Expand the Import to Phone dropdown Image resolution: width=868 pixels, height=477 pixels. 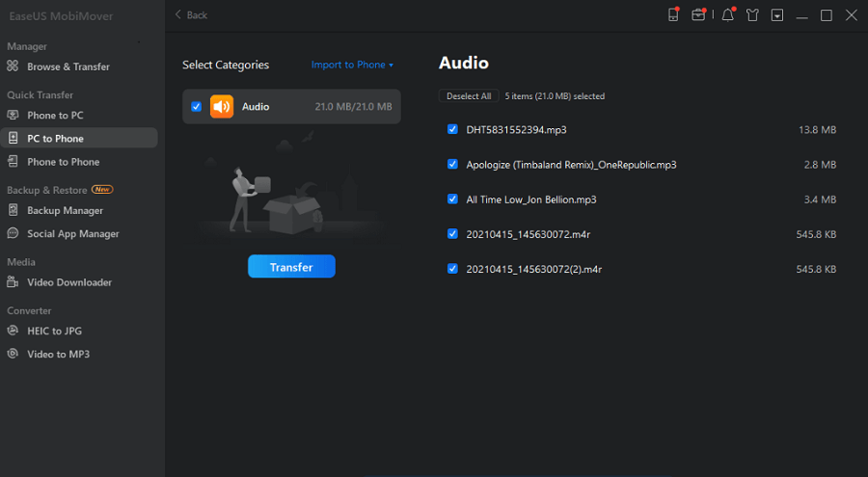tap(352, 65)
